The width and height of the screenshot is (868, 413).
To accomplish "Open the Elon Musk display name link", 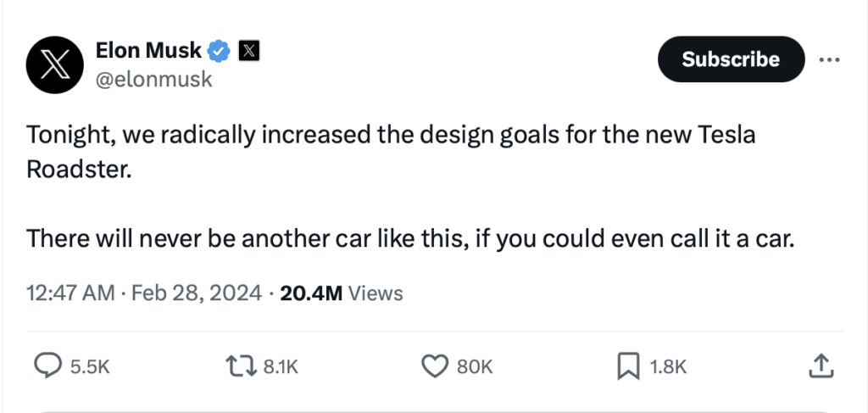I will (x=149, y=51).
